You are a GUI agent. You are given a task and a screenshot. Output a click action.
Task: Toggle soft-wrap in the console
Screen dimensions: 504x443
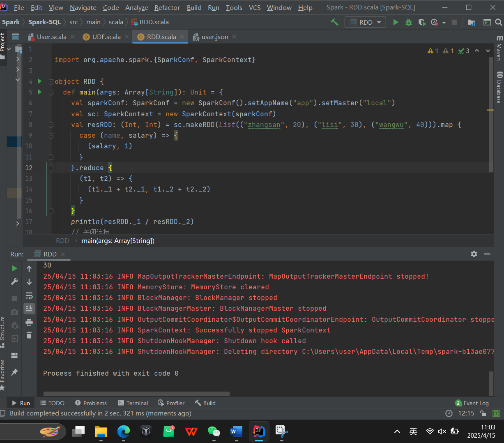(29, 295)
